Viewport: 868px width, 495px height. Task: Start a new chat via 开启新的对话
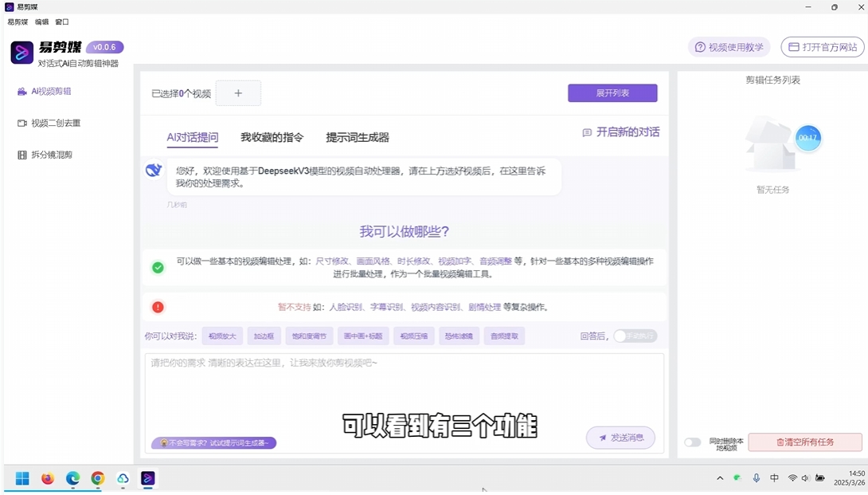(621, 132)
